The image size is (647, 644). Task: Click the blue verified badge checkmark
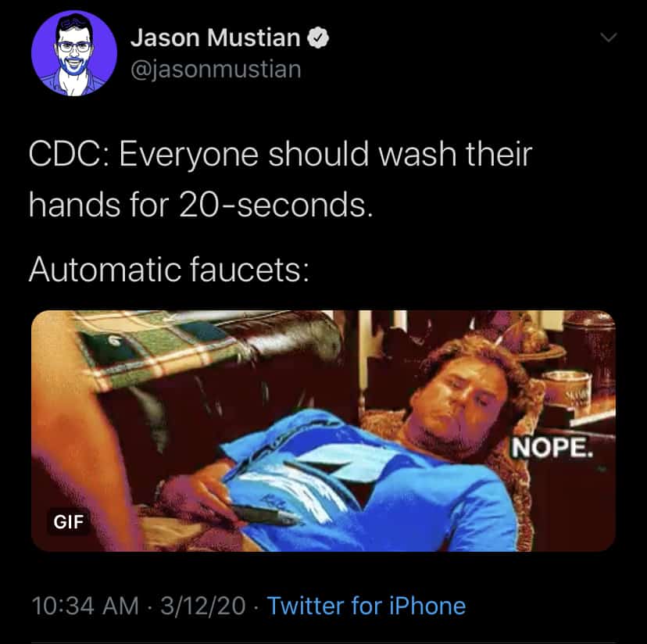(x=318, y=38)
